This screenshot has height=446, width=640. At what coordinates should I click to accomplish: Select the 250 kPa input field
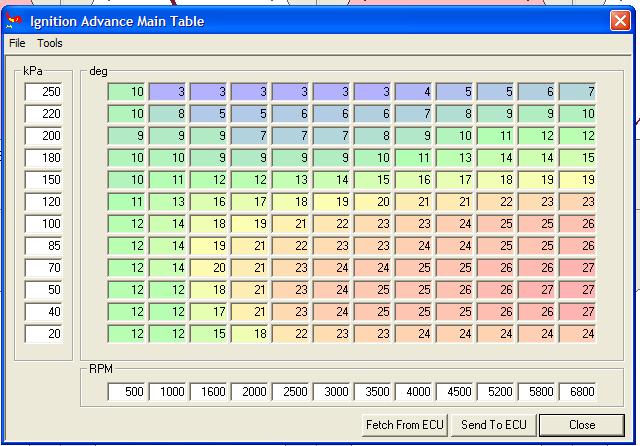(43, 91)
